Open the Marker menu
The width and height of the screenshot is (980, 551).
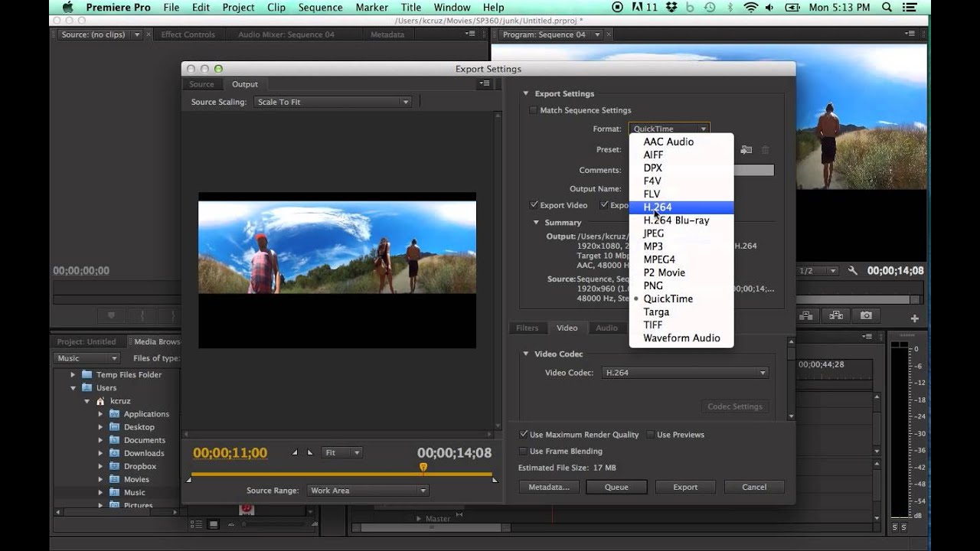[x=371, y=8]
